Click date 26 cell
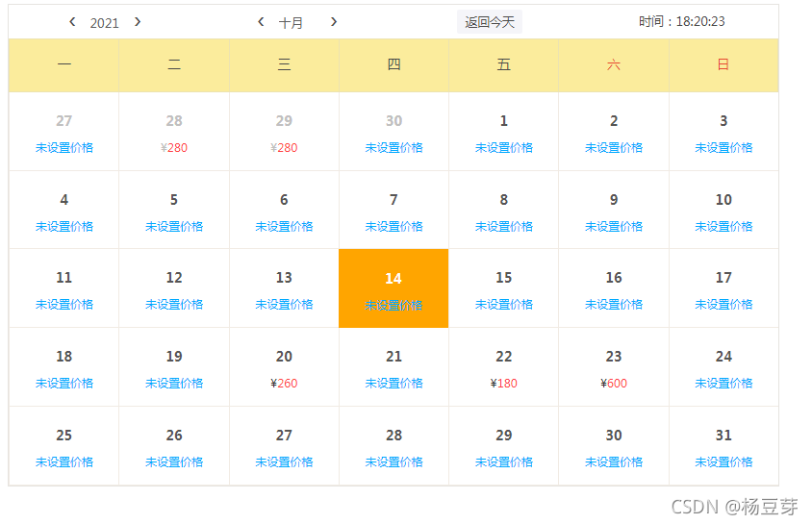 pyautogui.click(x=174, y=446)
